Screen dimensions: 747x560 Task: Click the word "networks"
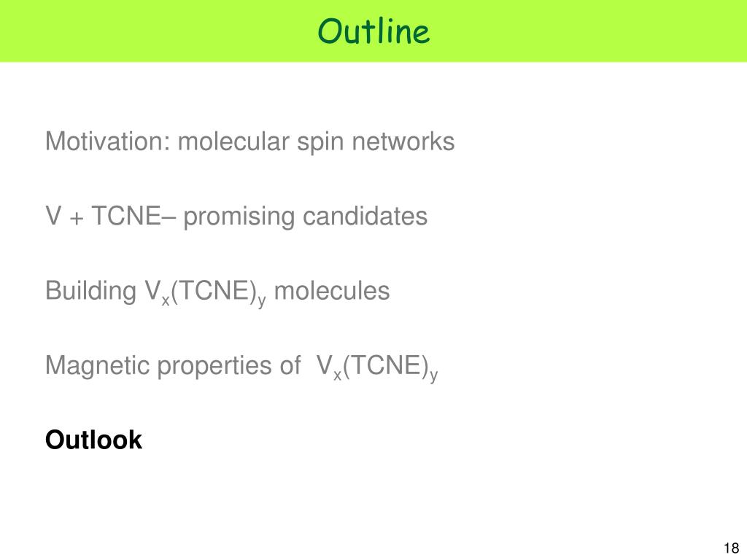[x=403, y=141]
